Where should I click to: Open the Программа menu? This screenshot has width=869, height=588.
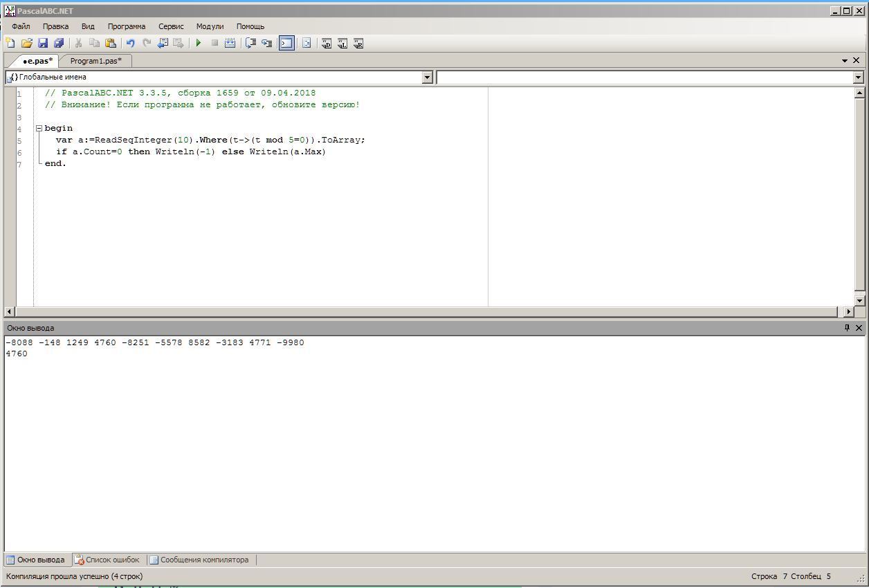(127, 26)
